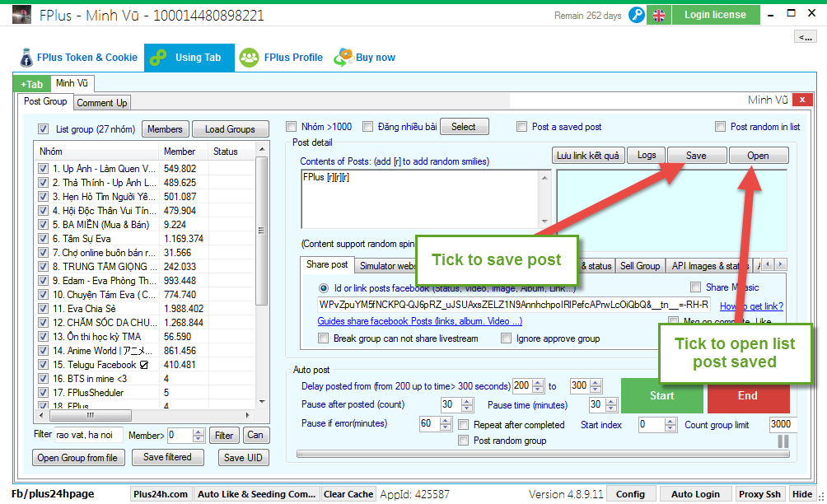Open Buy now tab
The width and height of the screenshot is (827, 504).
(365, 58)
